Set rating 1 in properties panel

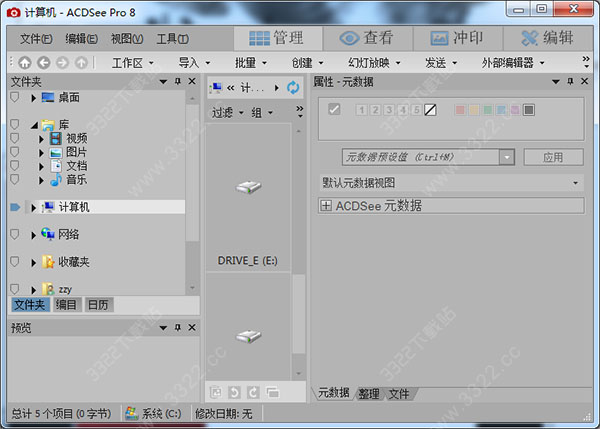(361, 110)
